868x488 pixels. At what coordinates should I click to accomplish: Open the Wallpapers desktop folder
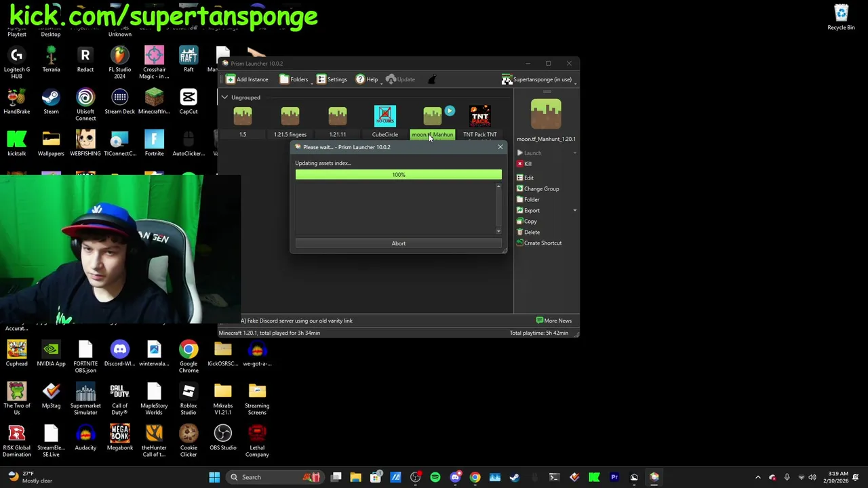click(51, 143)
